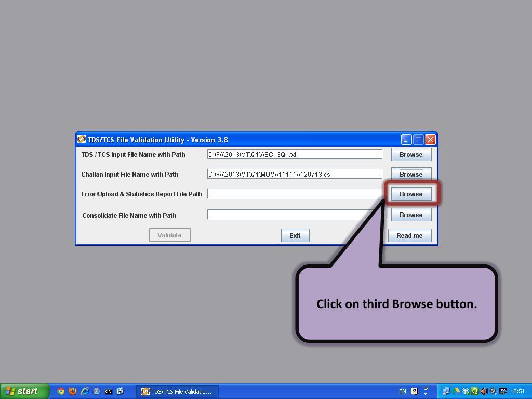Click the round globe quick launch icon

[x=97, y=391]
